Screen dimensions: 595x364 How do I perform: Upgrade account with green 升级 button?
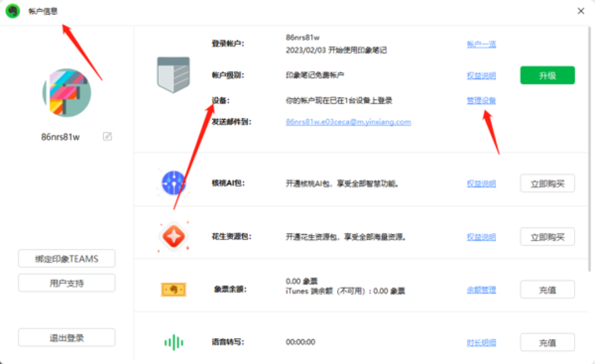coord(547,75)
